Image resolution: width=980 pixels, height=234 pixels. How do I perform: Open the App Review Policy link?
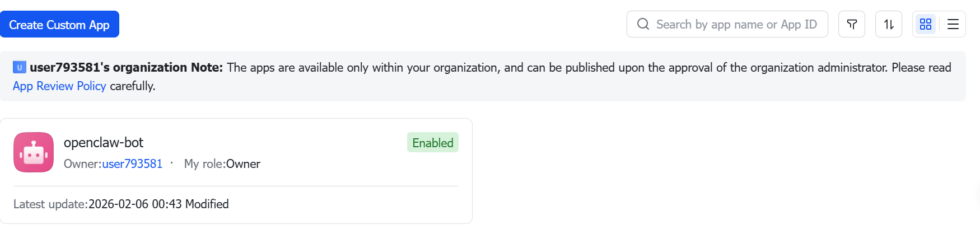click(x=59, y=86)
